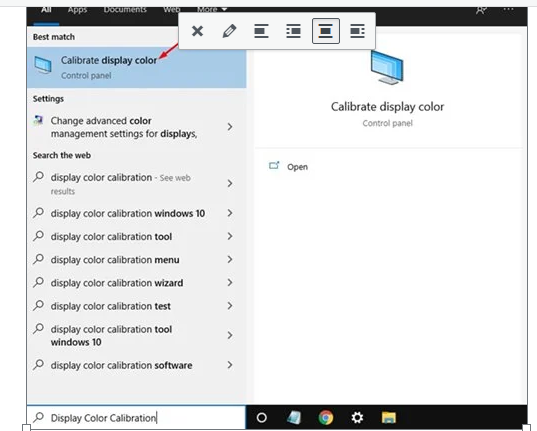Viewport: 537px width, 431px height.
Task: Click the color management settings icon
Action: pos(38,120)
